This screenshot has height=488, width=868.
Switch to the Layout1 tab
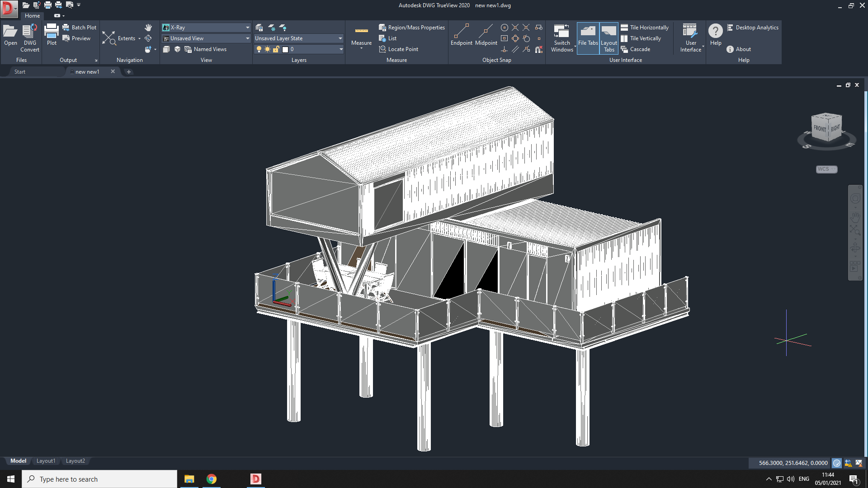(46, 461)
